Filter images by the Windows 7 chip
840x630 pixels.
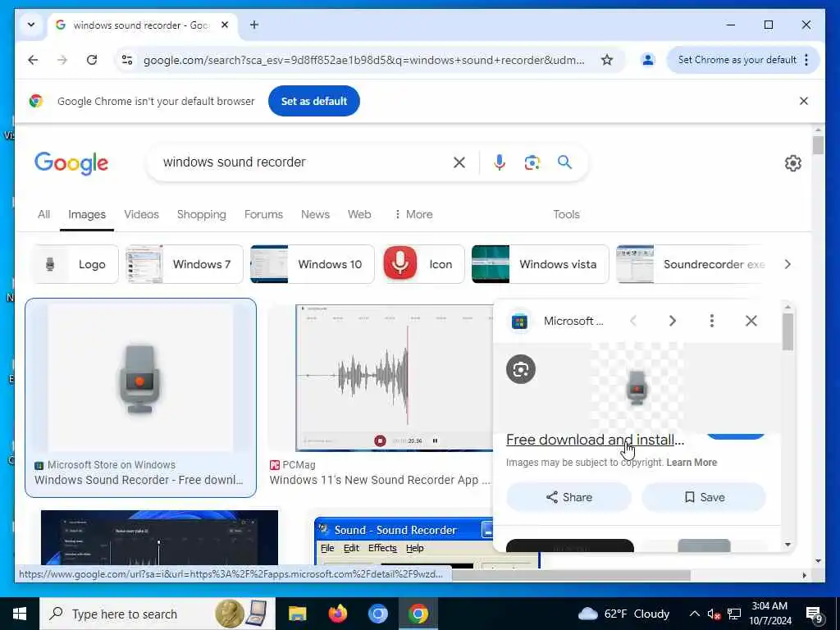click(x=185, y=264)
